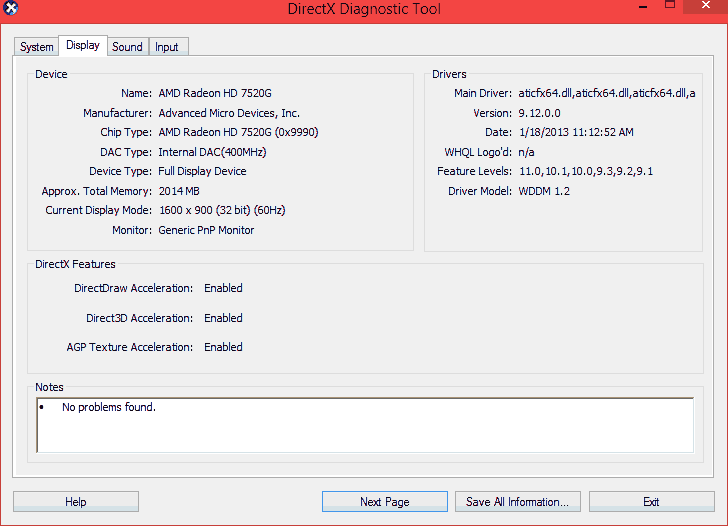
Task: Click Save All Information button
Action: coord(518,502)
